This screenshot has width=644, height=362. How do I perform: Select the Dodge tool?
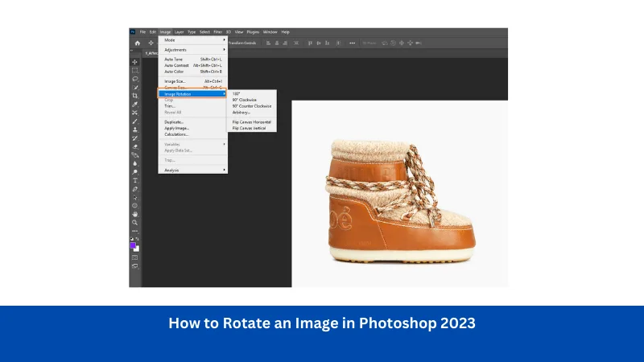(134, 172)
